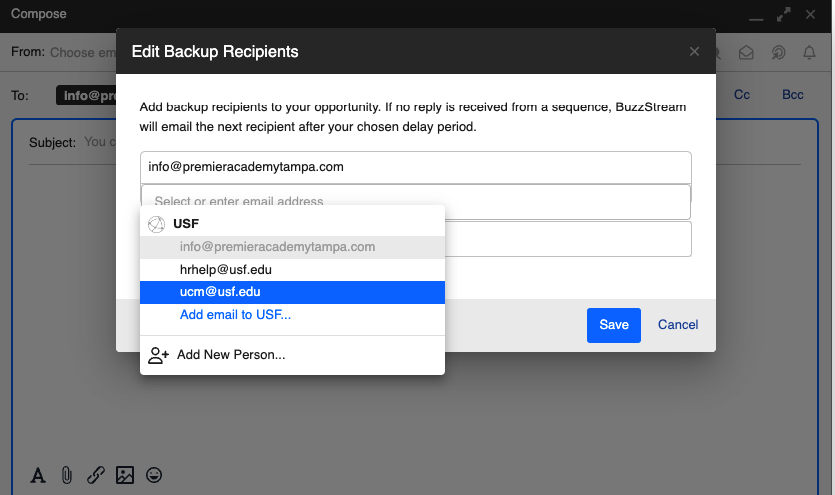Close the Compose window

pyautogui.click(x=810, y=14)
